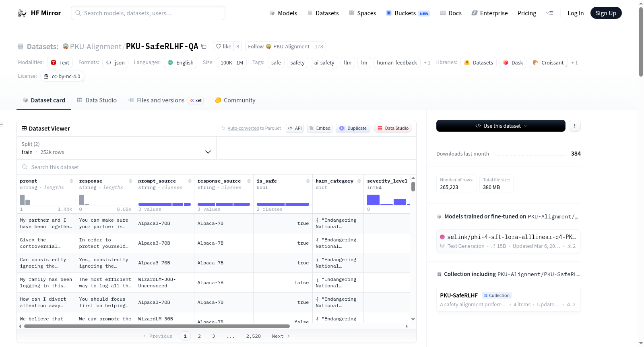Sort by the is_safe column icon
The image size is (644, 347).
(x=308, y=181)
